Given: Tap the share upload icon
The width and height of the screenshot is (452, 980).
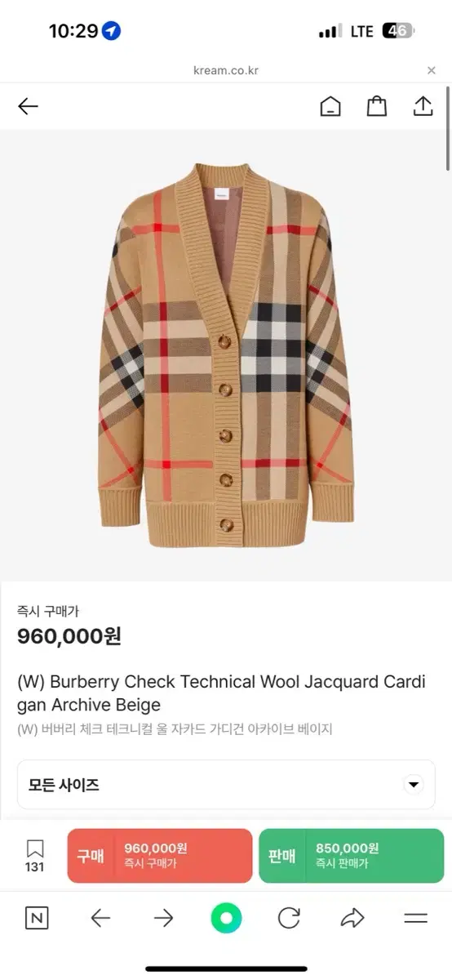Looking at the screenshot, I should pos(423,106).
